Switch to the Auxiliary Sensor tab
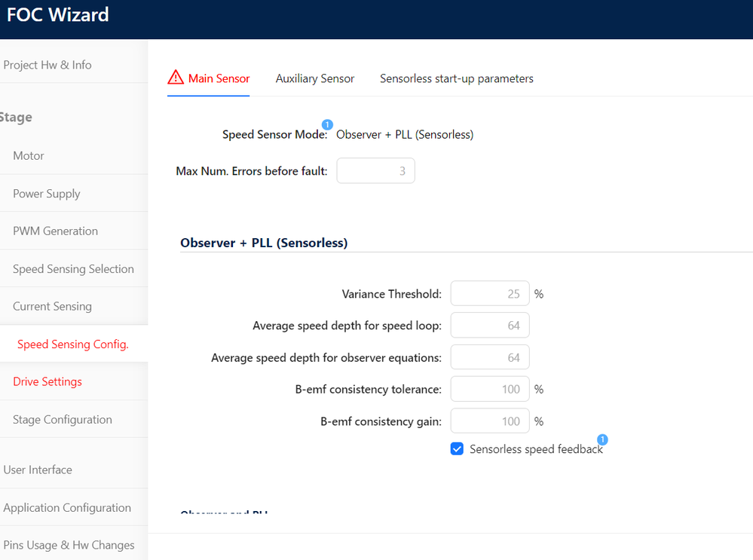 click(315, 78)
